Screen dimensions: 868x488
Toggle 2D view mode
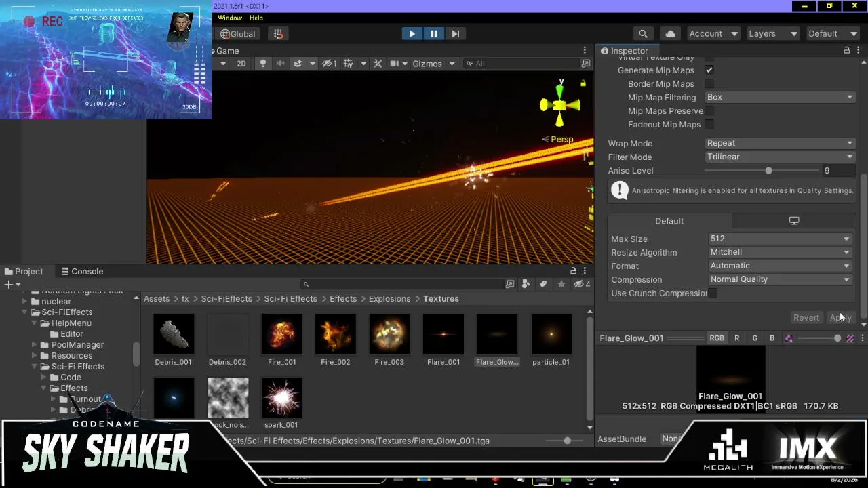pyautogui.click(x=241, y=64)
